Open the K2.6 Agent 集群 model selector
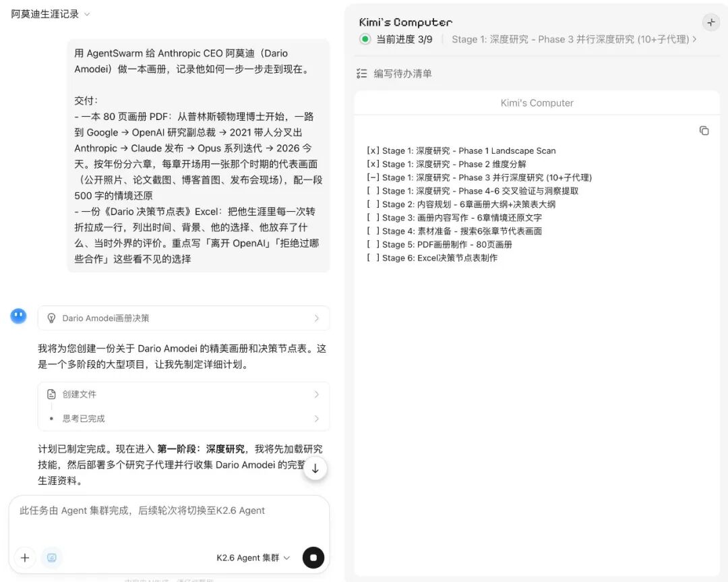The width and height of the screenshot is (728, 582). click(253, 558)
